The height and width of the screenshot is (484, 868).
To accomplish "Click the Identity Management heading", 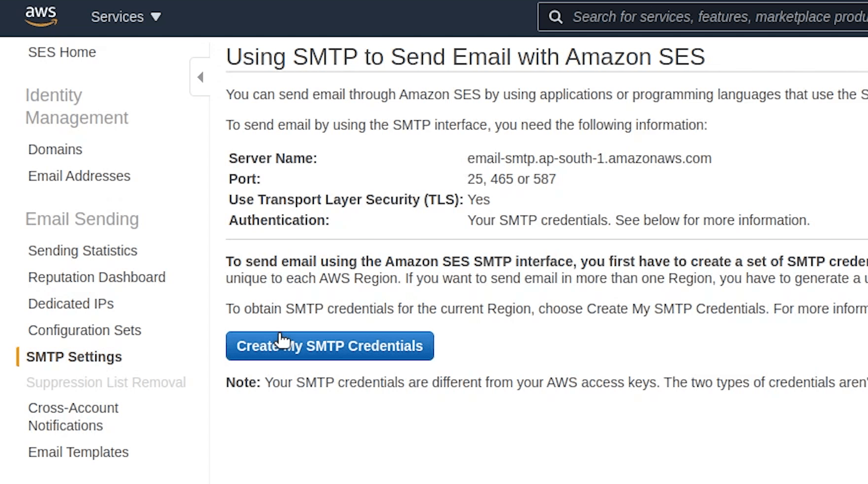I will 77,106.
